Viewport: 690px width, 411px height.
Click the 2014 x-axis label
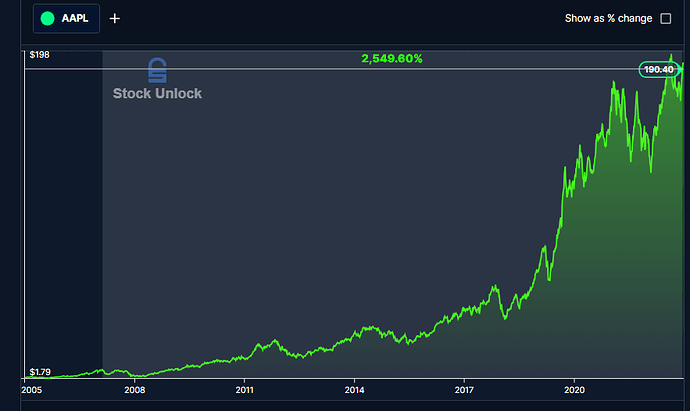(x=354, y=390)
